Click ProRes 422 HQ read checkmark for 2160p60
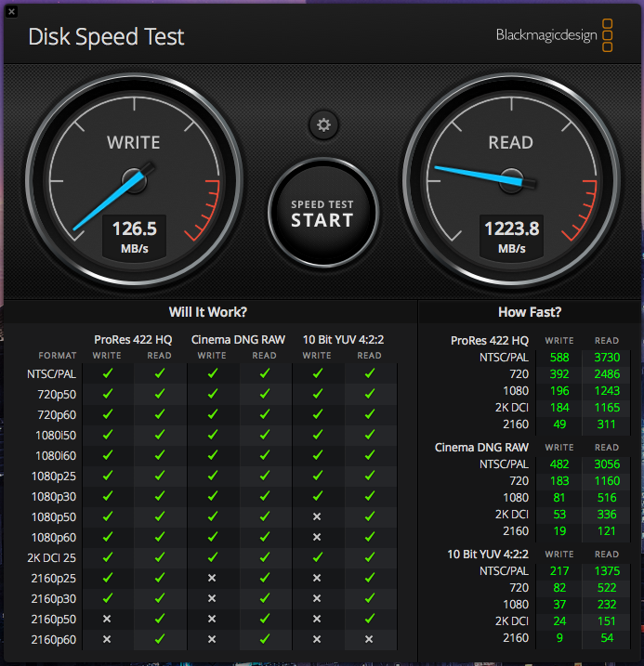The width and height of the screenshot is (644, 666). point(160,638)
